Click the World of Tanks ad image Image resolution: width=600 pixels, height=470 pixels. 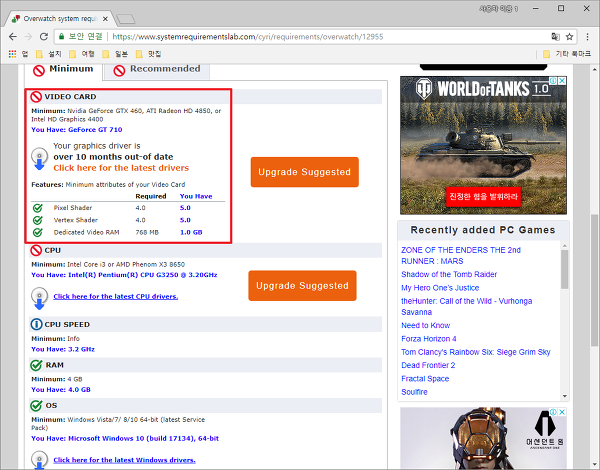tap(483, 145)
